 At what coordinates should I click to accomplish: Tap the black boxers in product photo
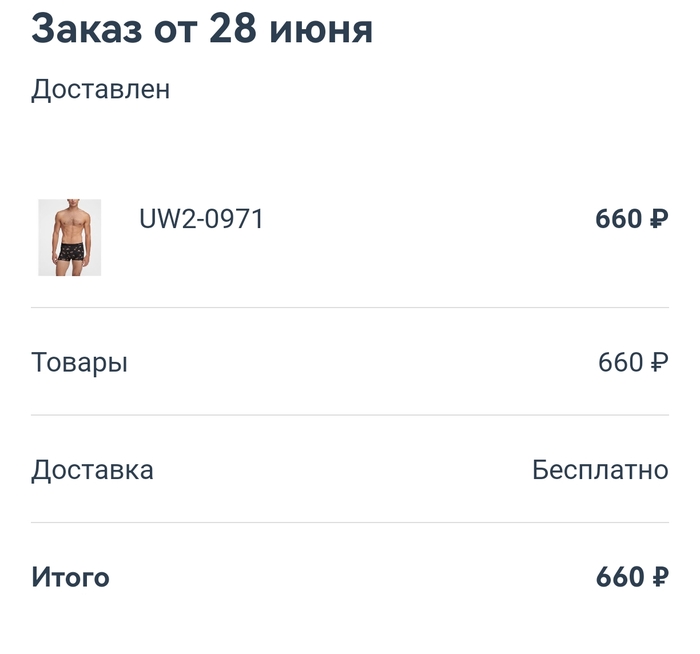(x=70, y=252)
